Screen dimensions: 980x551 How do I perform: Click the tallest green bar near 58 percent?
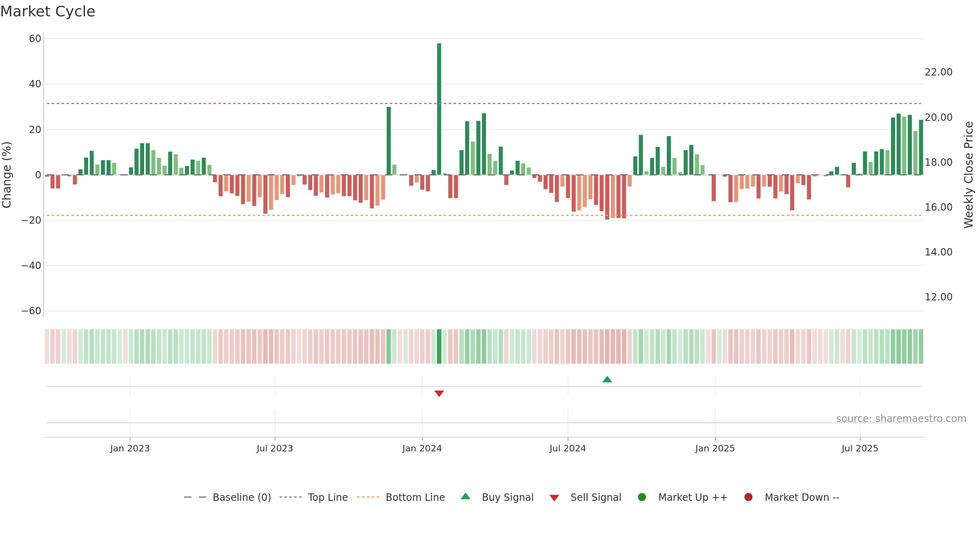pos(439,109)
